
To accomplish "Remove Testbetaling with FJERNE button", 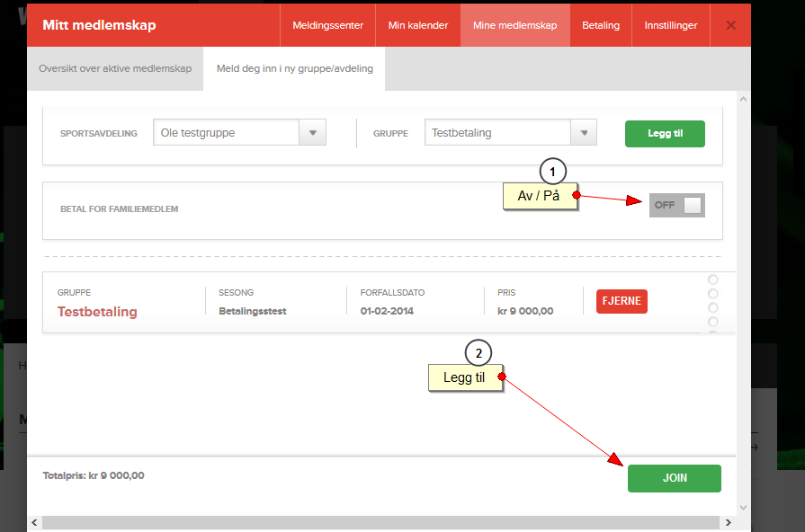I will (622, 301).
